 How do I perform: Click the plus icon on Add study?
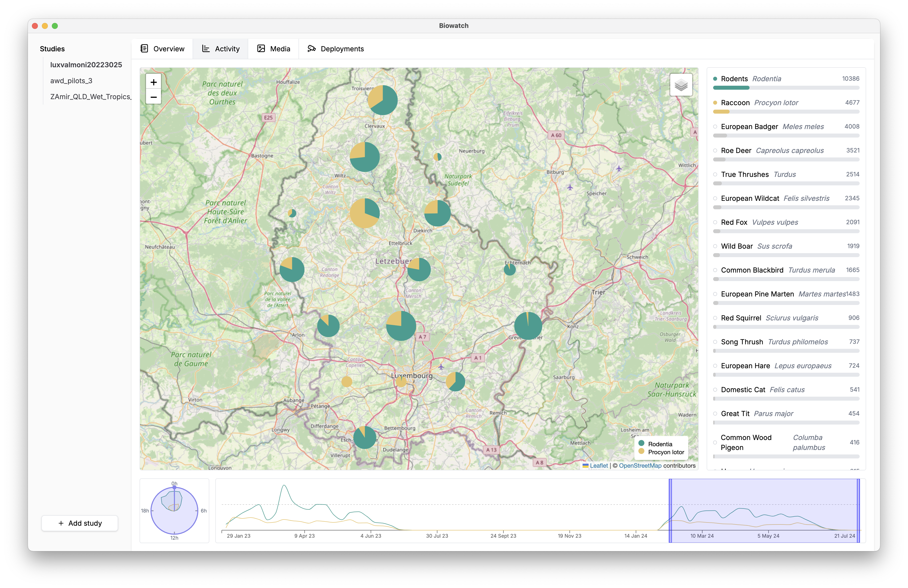point(61,523)
